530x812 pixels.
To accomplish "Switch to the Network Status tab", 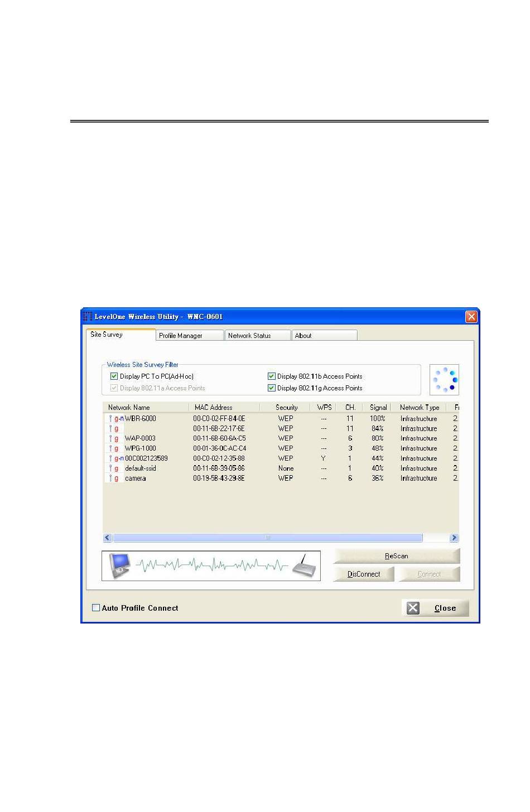I will click(257, 336).
